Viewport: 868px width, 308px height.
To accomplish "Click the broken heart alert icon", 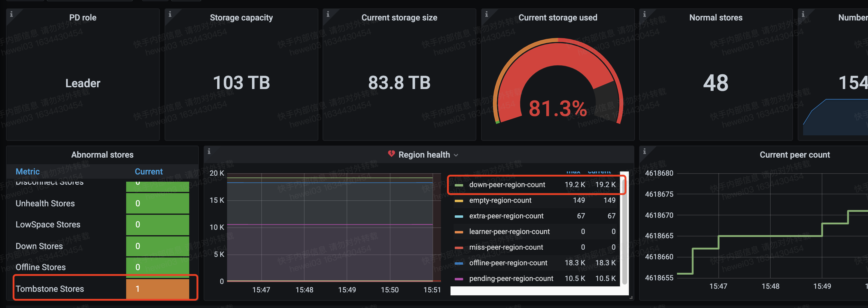I will pos(391,154).
